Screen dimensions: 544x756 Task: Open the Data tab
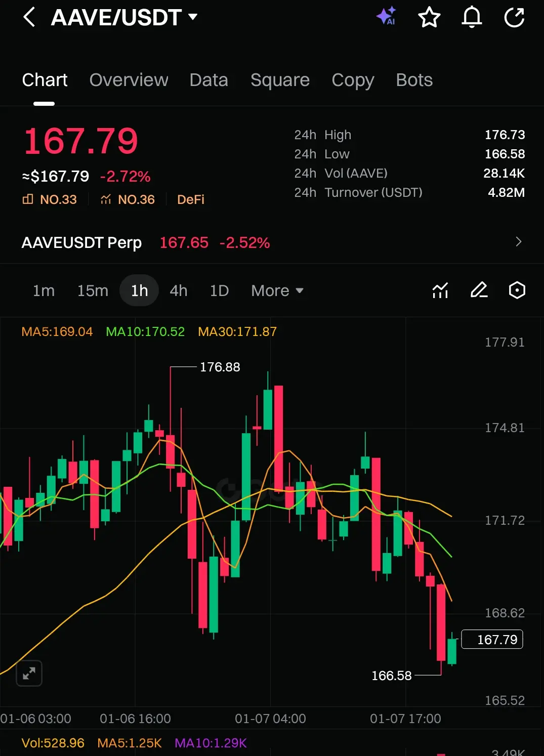pos(208,80)
